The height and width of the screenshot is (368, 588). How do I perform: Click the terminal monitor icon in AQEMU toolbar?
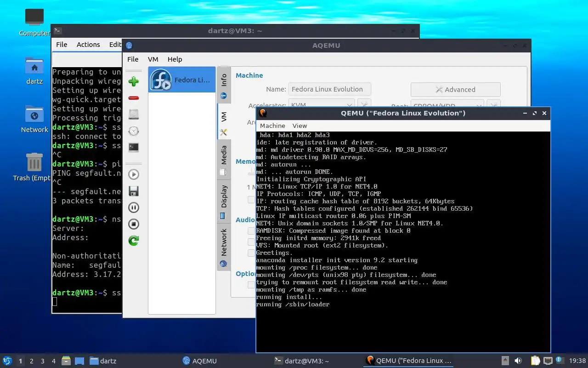[x=134, y=148]
